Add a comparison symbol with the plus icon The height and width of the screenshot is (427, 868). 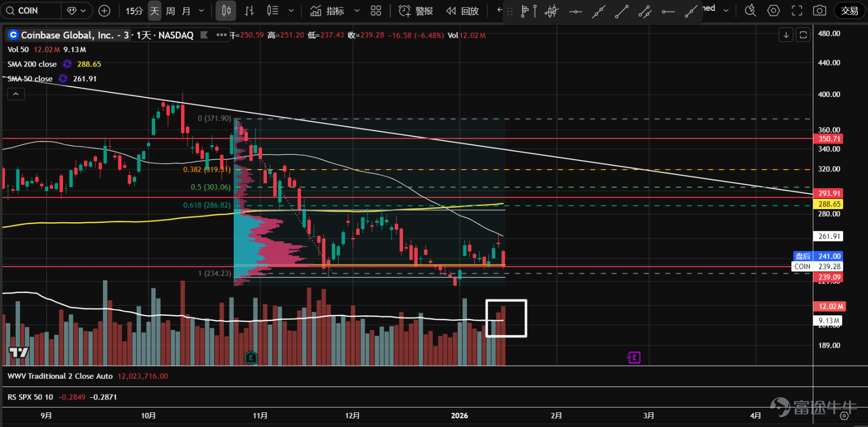pyautogui.click(x=105, y=10)
